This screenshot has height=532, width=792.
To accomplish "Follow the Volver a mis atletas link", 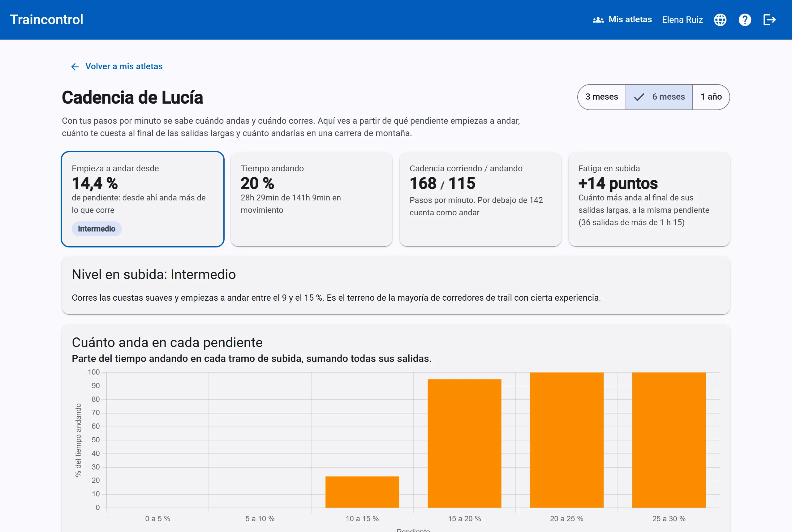I will point(116,66).
